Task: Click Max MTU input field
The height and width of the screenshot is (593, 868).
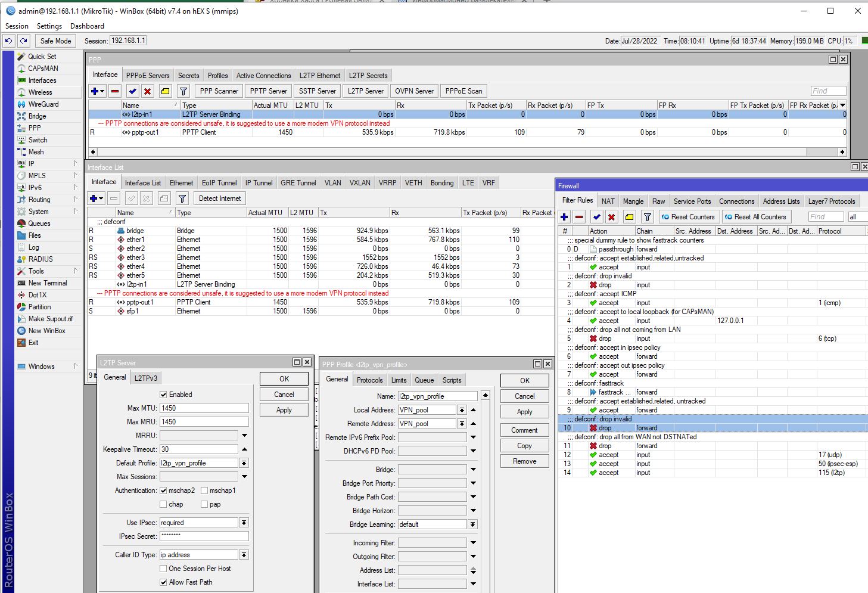Action: (x=204, y=408)
